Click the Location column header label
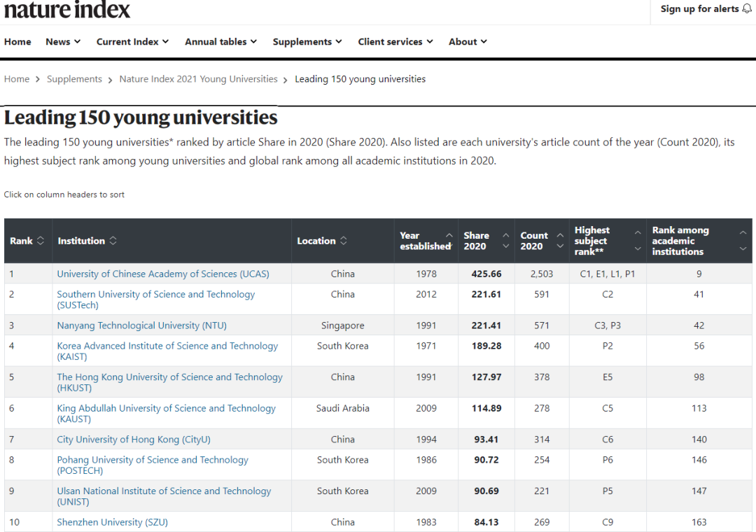The width and height of the screenshot is (756, 532). click(x=316, y=241)
